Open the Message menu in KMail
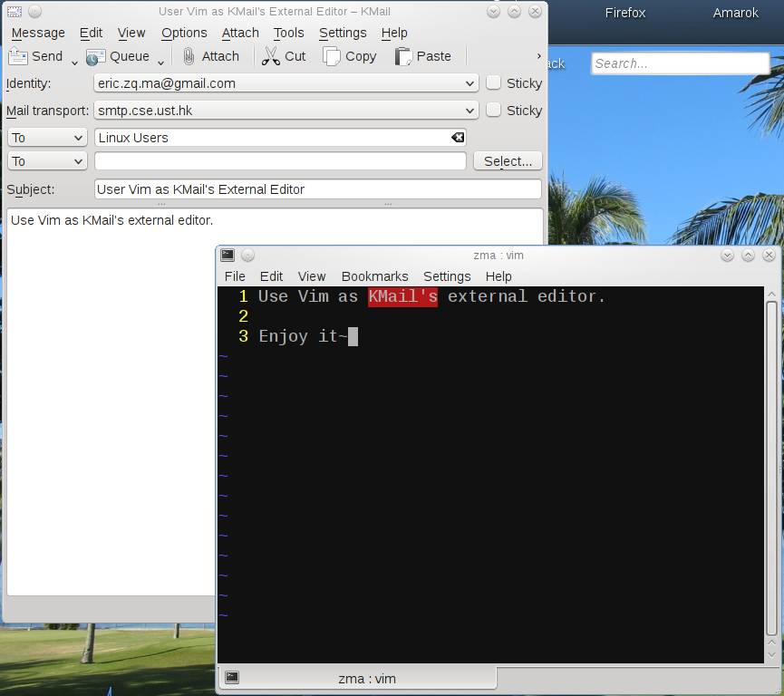The image size is (784, 696). pos(38,33)
